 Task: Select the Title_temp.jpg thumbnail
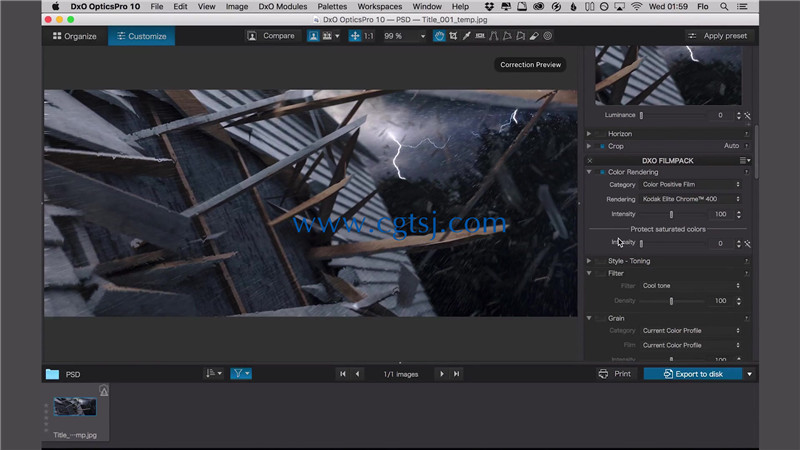coord(75,407)
